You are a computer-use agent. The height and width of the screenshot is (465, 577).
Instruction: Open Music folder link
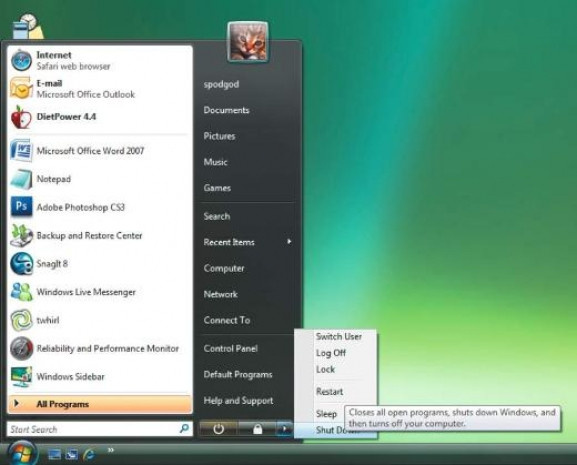(215, 162)
